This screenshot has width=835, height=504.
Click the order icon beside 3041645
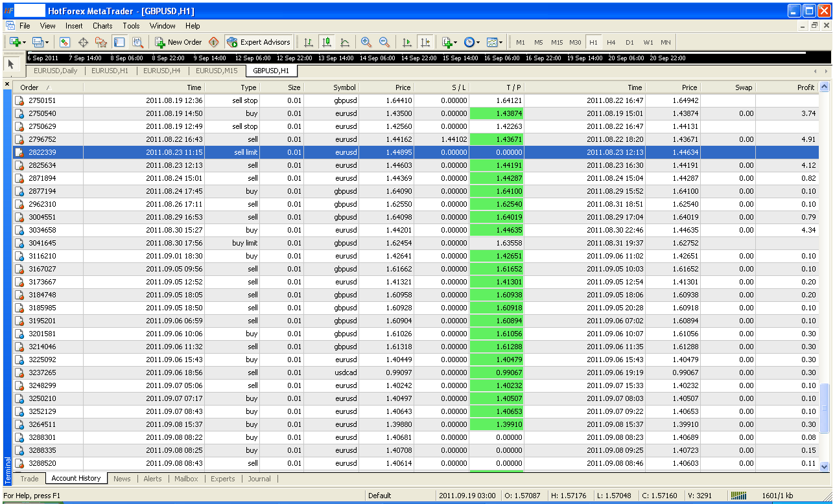(20, 243)
